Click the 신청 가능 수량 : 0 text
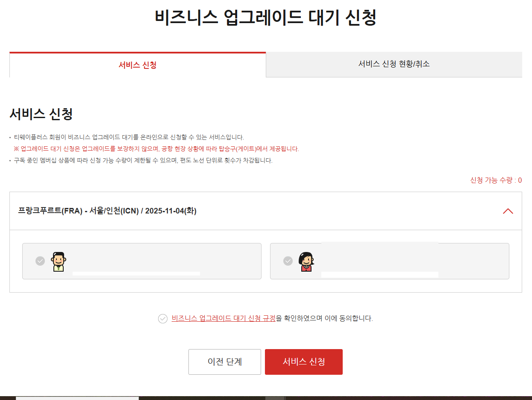The image size is (532, 400). (496, 180)
